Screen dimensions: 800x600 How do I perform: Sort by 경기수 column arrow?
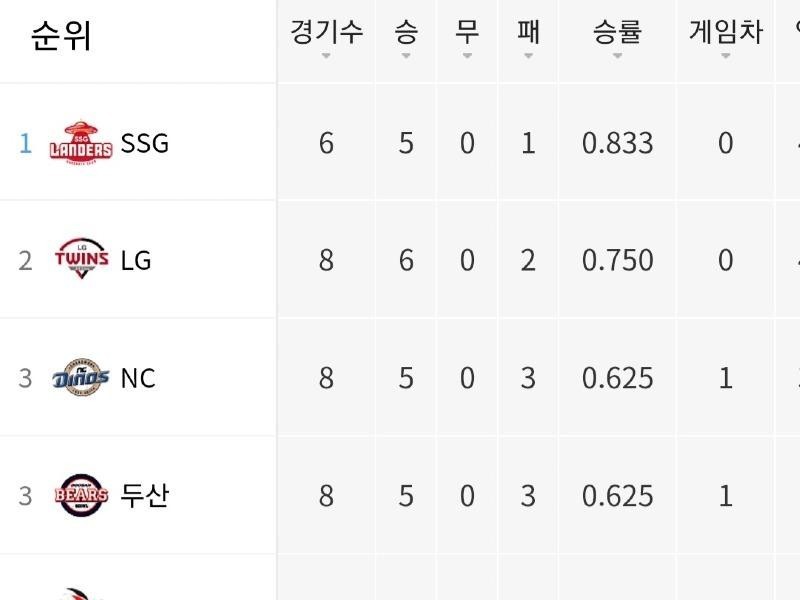(x=326, y=57)
